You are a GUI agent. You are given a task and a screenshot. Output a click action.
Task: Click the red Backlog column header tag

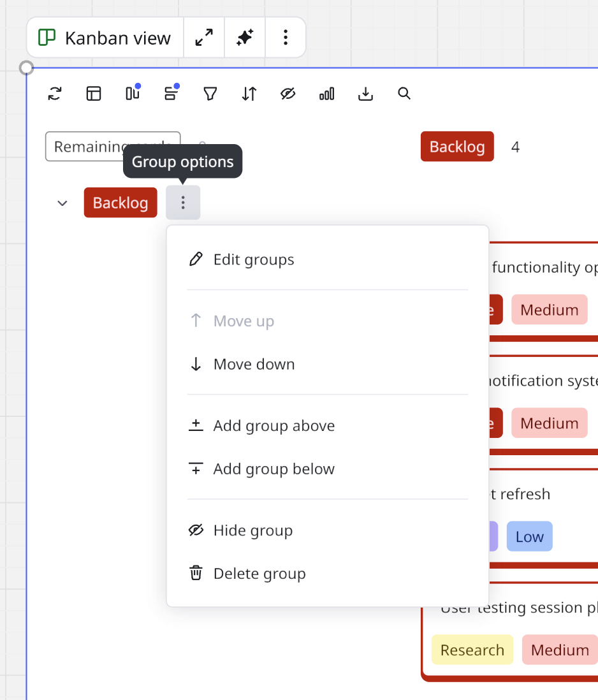pos(457,147)
